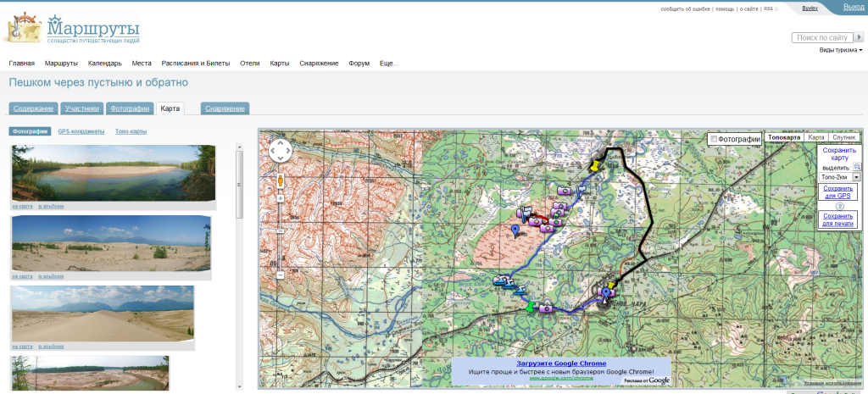This screenshot has height=394, width=868.
Task: Click the 'Сохранить для GPS' link
Action: [x=837, y=192]
